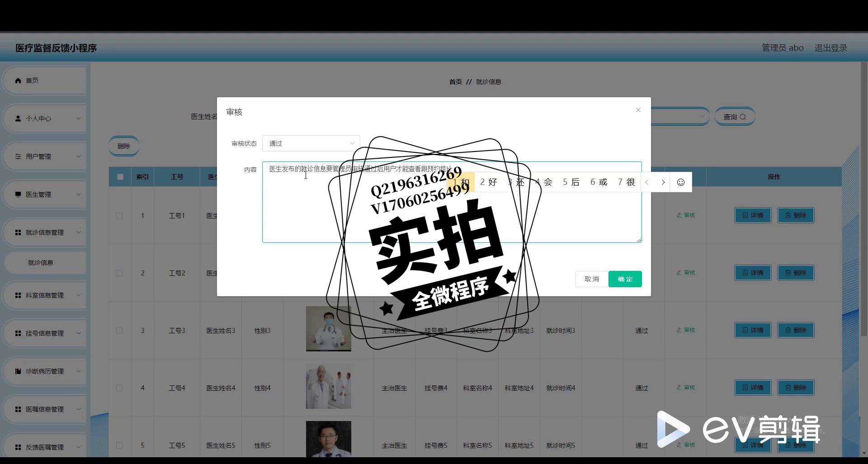Click the 取消 button in dialog

point(591,279)
